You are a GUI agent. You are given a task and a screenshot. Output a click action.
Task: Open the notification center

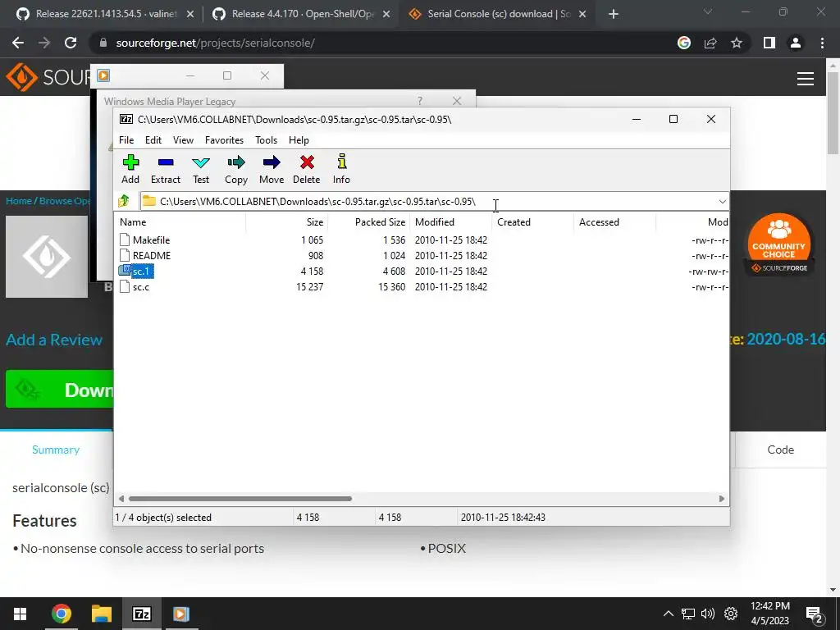[x=815, y=614]
